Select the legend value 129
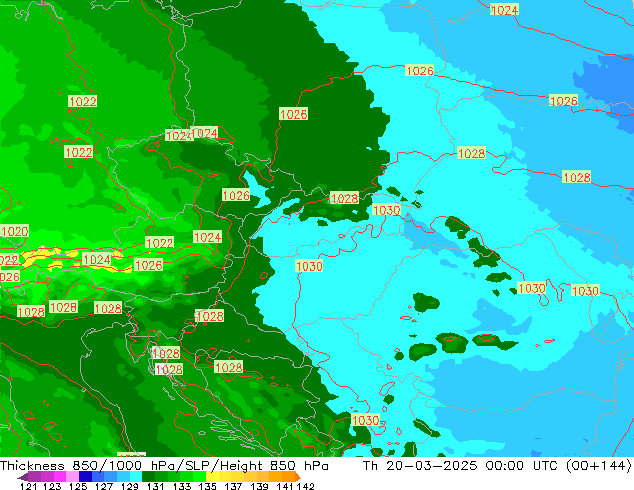 (129, 486)
